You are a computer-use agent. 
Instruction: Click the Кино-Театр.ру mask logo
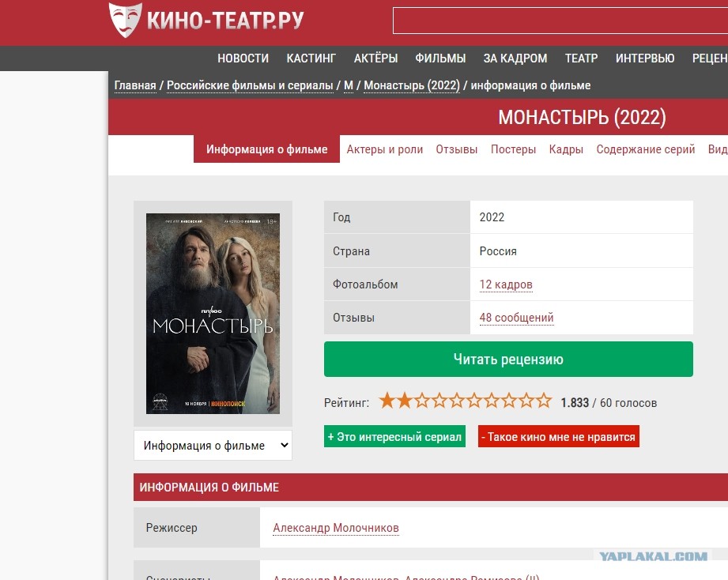pyautogui.click(x=125, y=20)
